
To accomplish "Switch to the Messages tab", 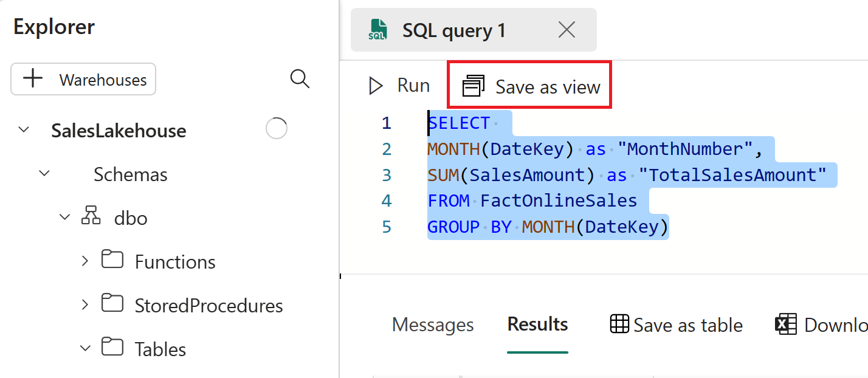I will (x=433, y=325).
